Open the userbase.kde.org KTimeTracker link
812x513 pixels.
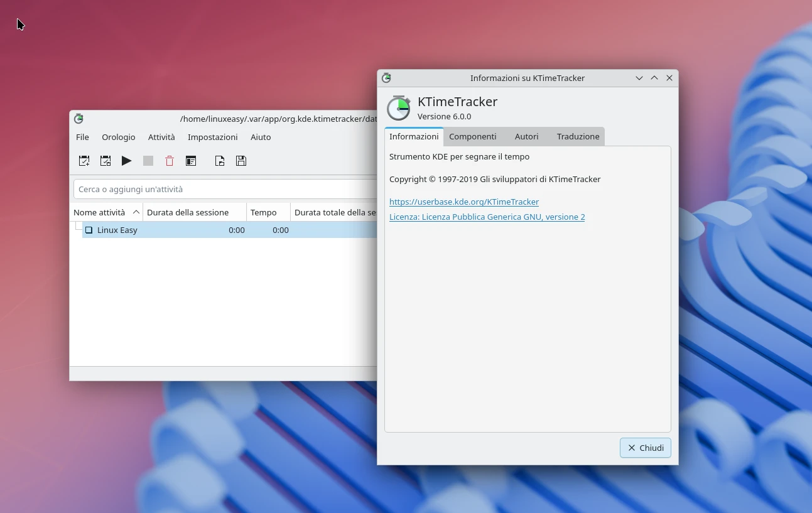[464, 202]
